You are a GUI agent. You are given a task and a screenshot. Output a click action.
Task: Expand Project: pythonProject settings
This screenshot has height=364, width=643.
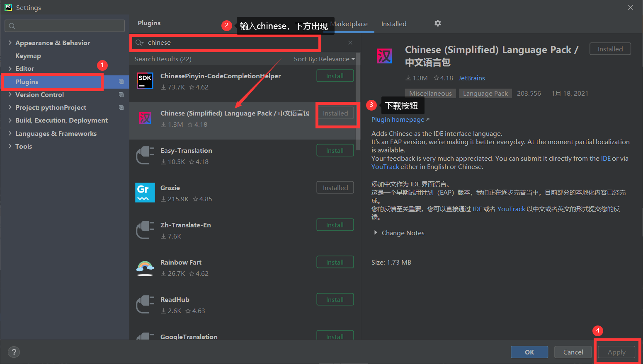click(x=10, y=107)
